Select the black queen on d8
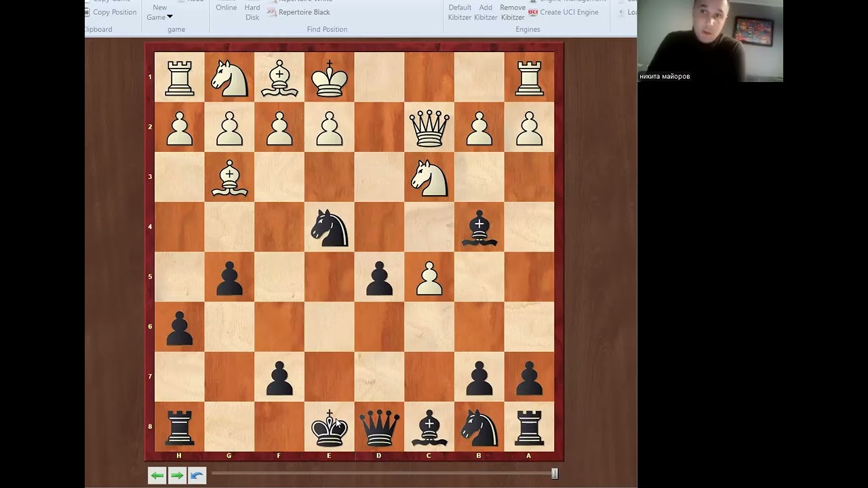 click(379, 427)
